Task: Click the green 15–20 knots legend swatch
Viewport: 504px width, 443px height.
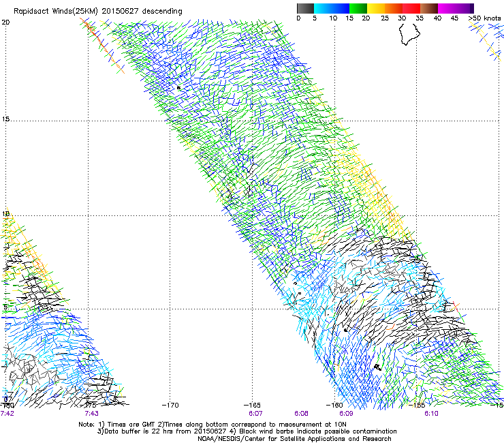Action: 358,8
